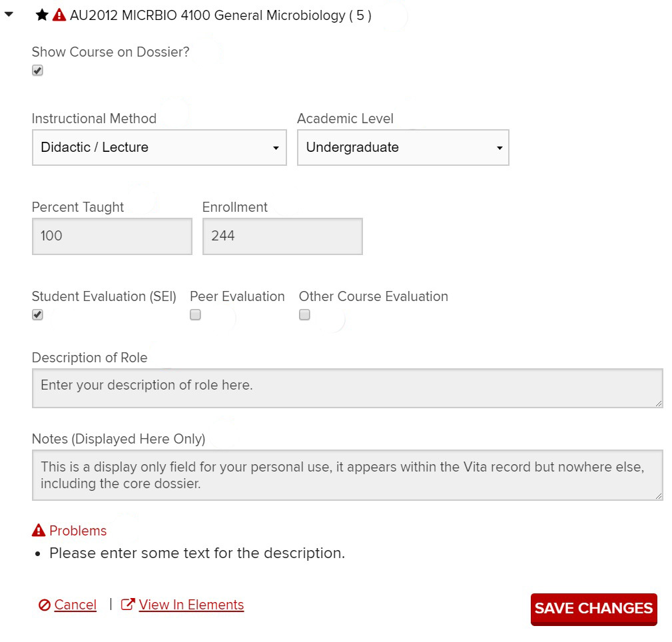This screenshot has width=672, height=642.
Task: Uncheck Show Course on Dossier
Action: tap(37, 70)
